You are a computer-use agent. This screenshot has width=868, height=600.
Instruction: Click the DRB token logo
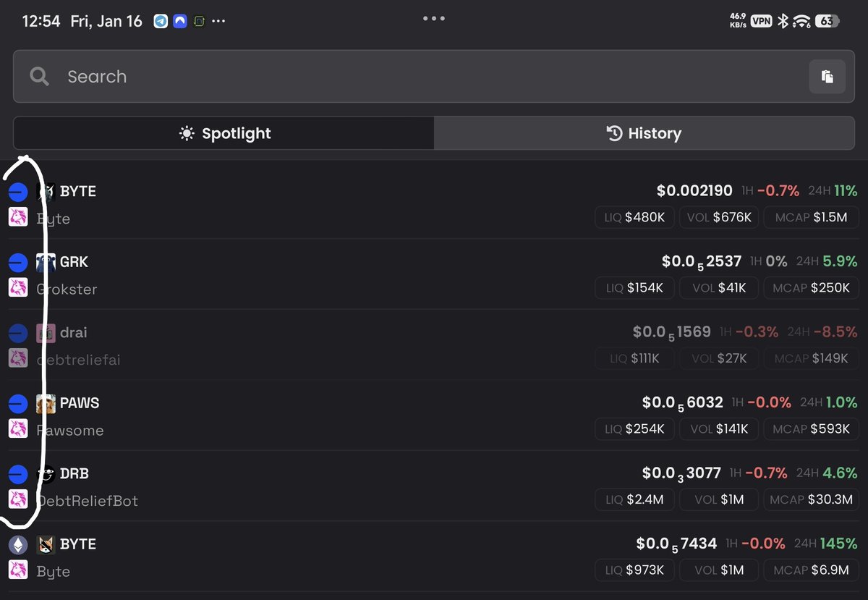(46, 474)
